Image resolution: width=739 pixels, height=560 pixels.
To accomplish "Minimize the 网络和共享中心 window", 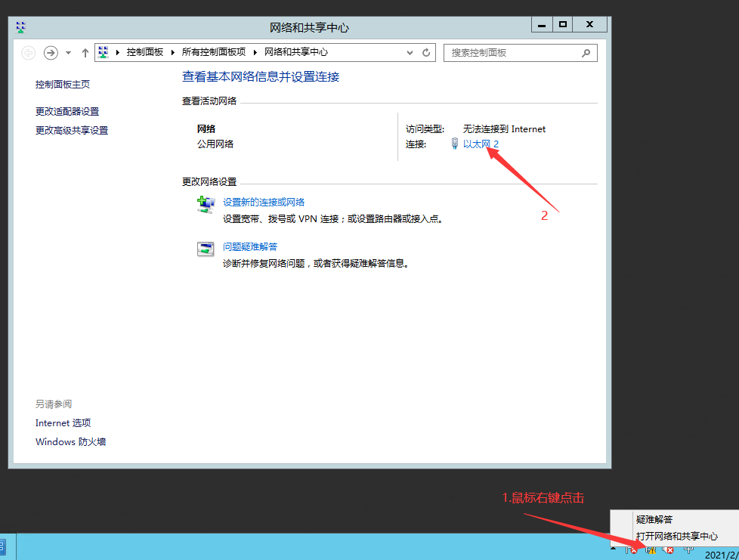I will click(x=542, y=24).
